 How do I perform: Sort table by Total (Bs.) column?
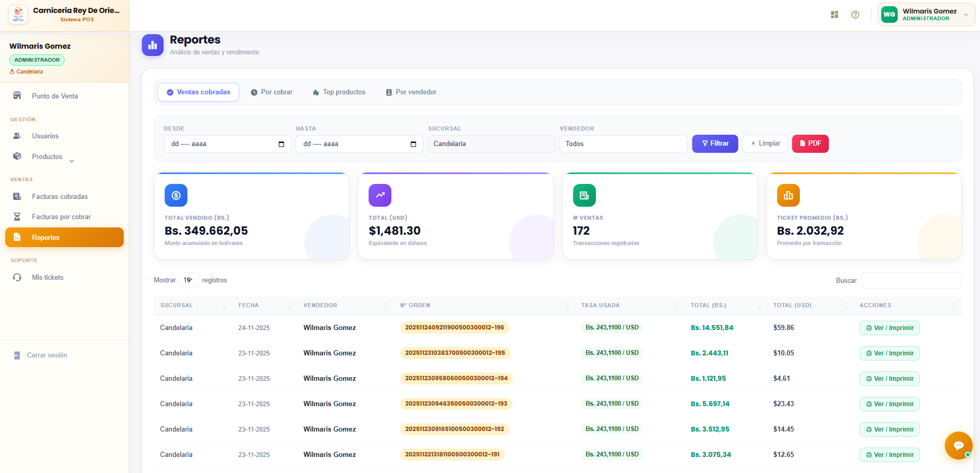point(725,306)
